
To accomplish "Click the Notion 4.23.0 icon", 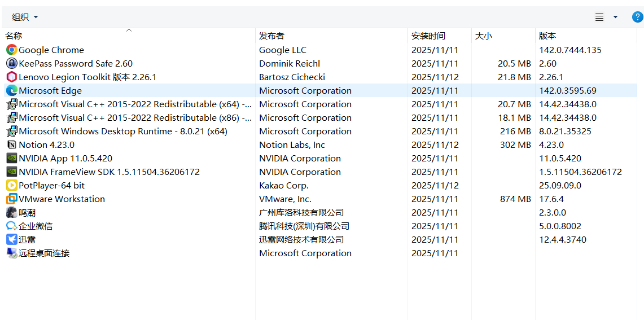I will pyautogui.click(x=11, y=145).
